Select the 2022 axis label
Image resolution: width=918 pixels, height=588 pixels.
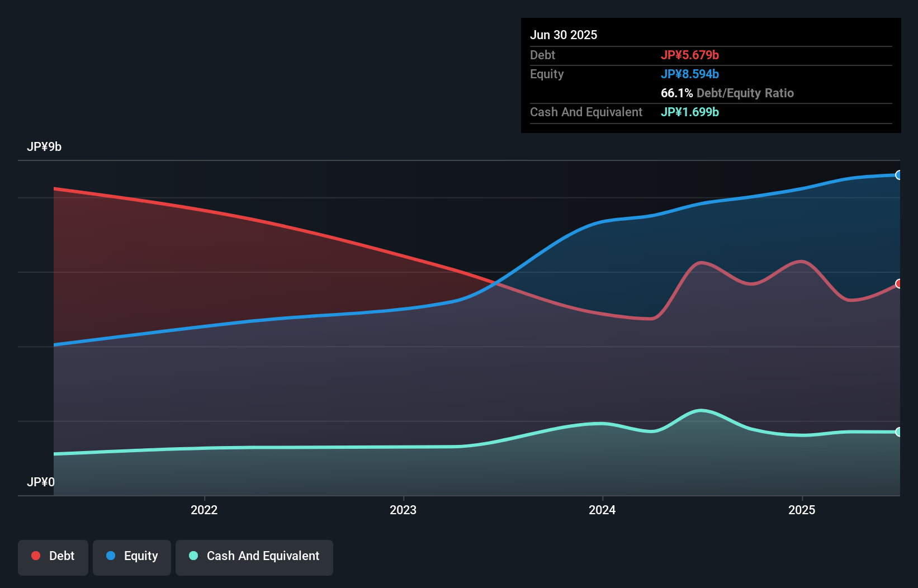(x=205, y=510)
